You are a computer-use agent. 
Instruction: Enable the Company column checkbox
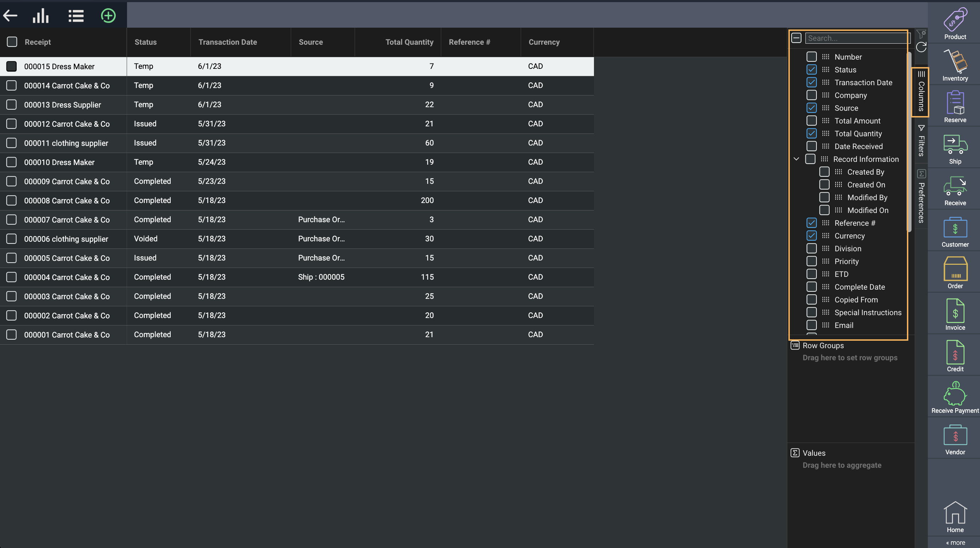811,95
